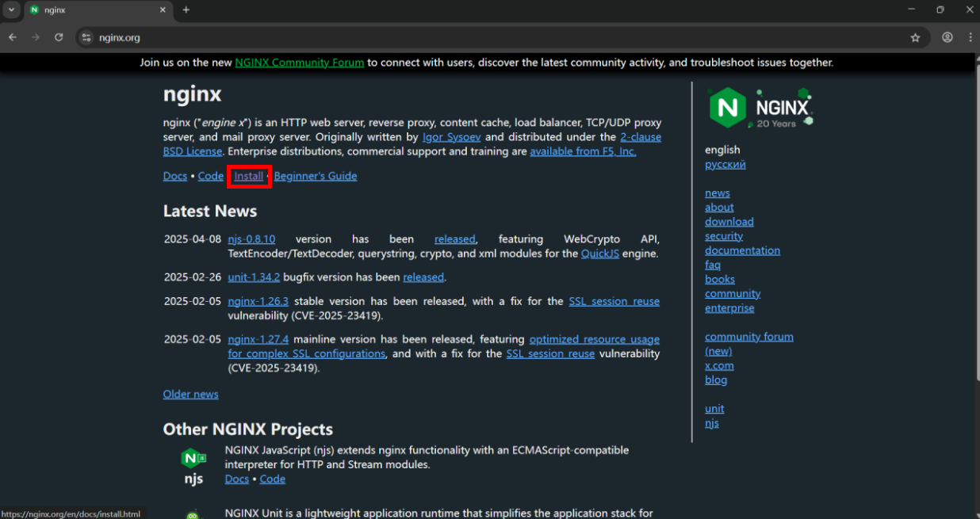Open the NGINX Community Forum banner link
This screenshot has width=980, height=519.
tap(300, 63)
